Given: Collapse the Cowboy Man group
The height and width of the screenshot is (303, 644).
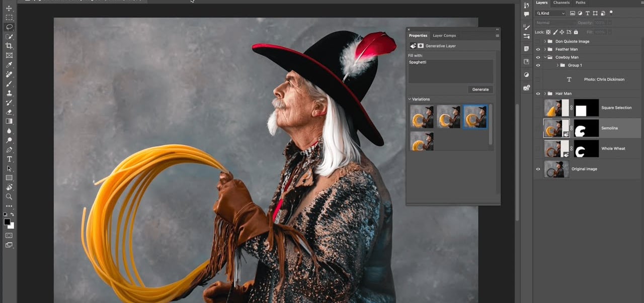Looking at the screenshot, I should point(545,57).
